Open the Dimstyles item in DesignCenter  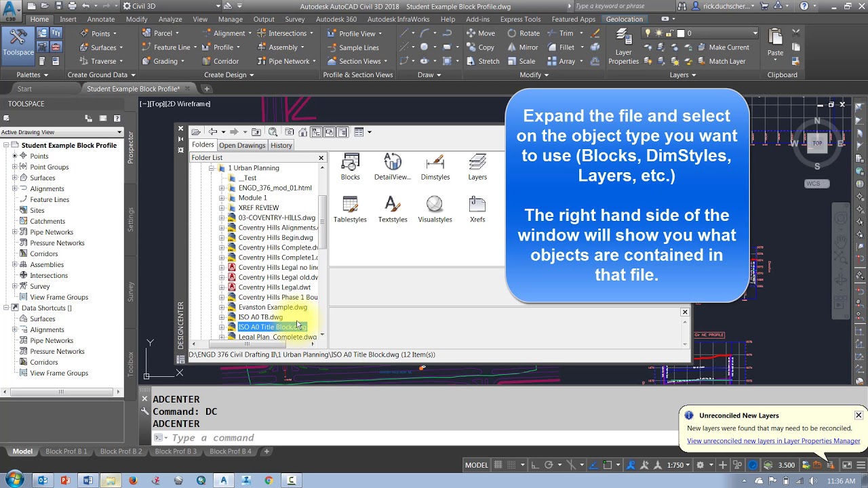pyautogui.click(x=435, y=167)
